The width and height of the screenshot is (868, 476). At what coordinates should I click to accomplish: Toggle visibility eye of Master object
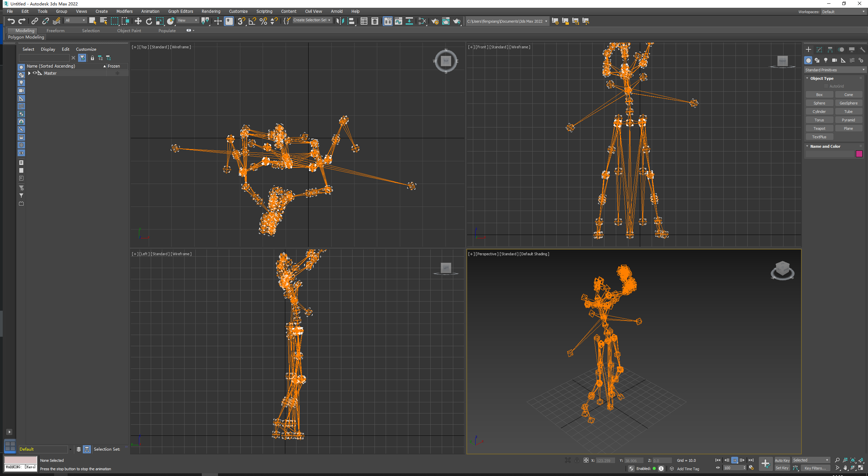(35, 73)
